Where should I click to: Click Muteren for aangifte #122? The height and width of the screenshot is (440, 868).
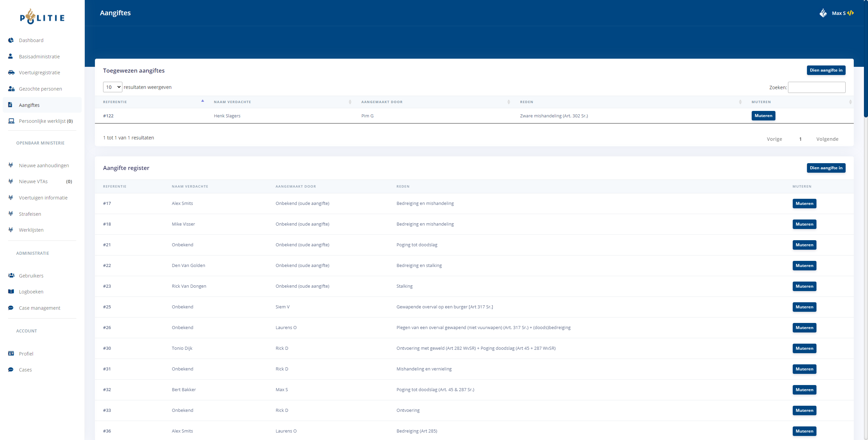[x=763, y=116]
